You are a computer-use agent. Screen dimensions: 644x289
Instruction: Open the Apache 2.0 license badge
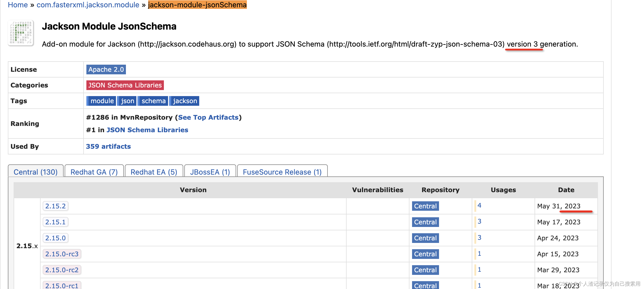pos(106,69)
